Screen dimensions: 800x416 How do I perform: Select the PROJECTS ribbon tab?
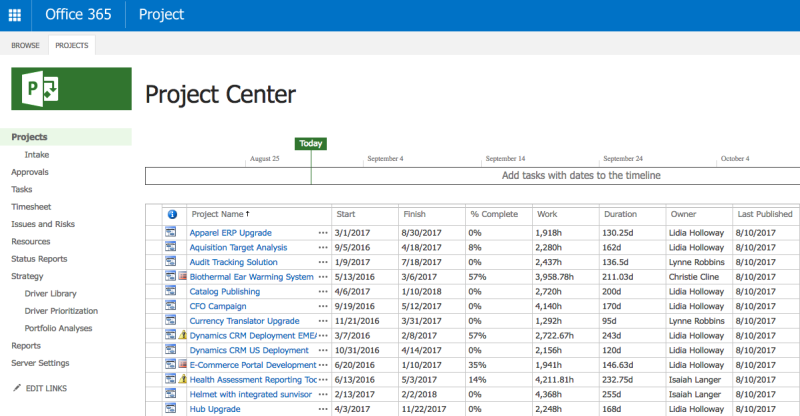71,45
